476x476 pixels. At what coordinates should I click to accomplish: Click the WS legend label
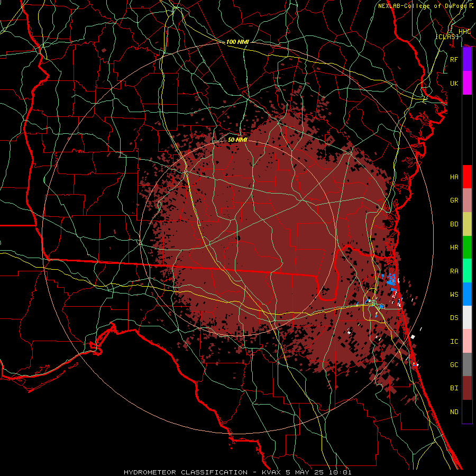454,295
